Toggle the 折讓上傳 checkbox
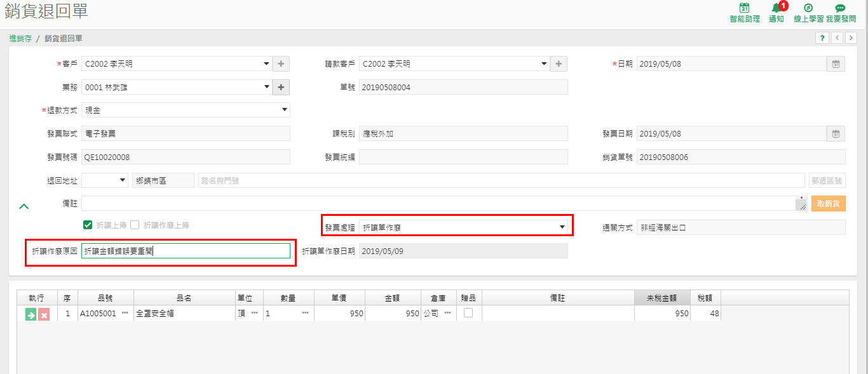The image size is (868, 374). (88, 225)
